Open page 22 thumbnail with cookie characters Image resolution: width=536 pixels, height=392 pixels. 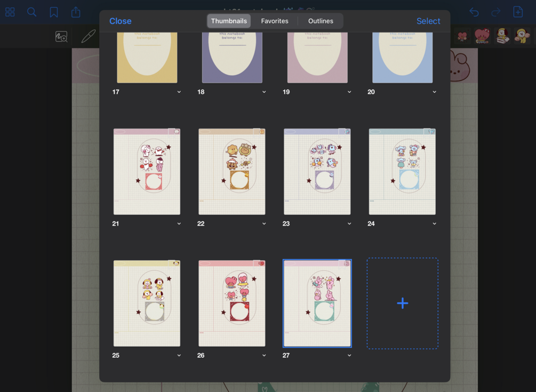pyautogui.click(x=232, y=172)
